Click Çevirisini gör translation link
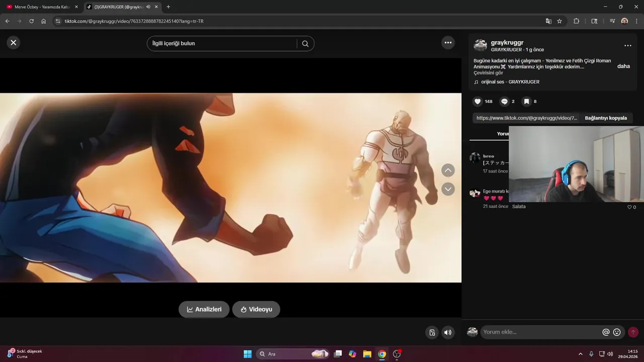644x362 pixels. pyautogui.click(x=488, y=73)
